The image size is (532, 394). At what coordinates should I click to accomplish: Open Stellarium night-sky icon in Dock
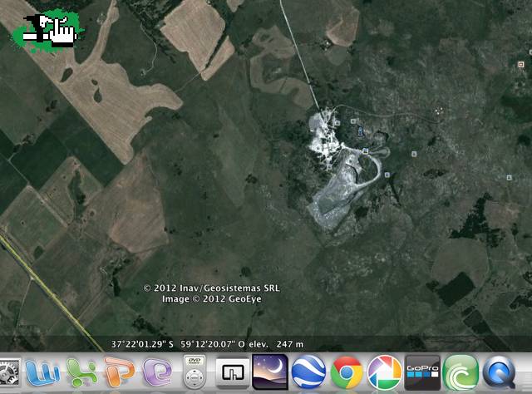coord(270,372)
